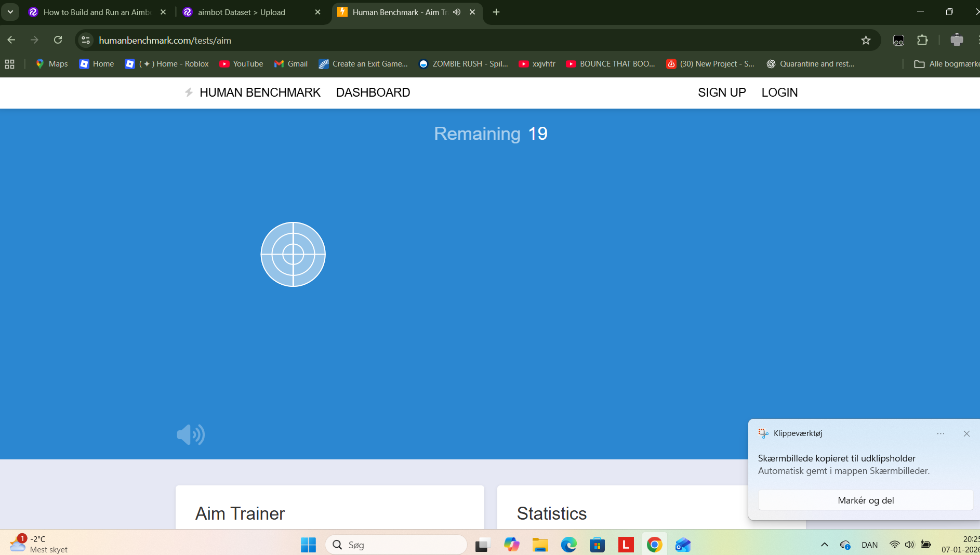The width and height of the screenshot is (980, 555).
Task: Expand the tab search dropdown arrow
Action: click(10, 12)
